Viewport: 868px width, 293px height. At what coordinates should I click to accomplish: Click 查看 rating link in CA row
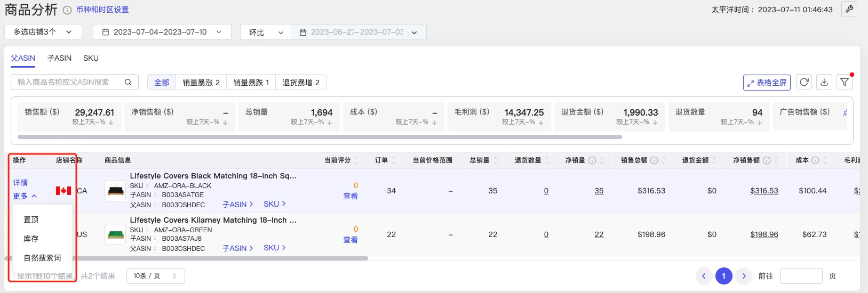click(x=351, y=196)
